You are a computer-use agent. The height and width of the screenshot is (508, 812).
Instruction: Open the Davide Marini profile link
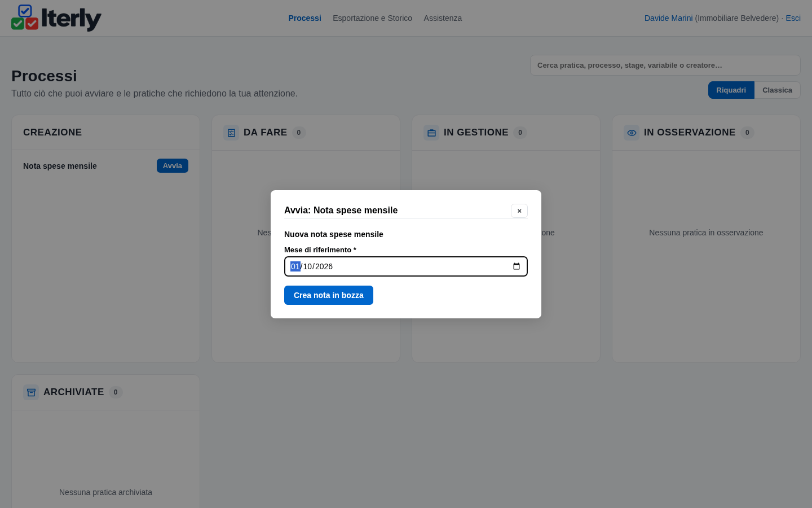[x=668, y=18]
